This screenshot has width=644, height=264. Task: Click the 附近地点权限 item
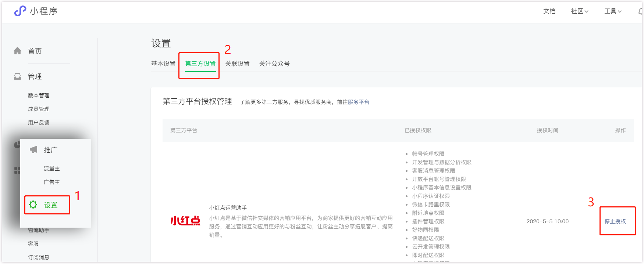[x=428, y=213]
